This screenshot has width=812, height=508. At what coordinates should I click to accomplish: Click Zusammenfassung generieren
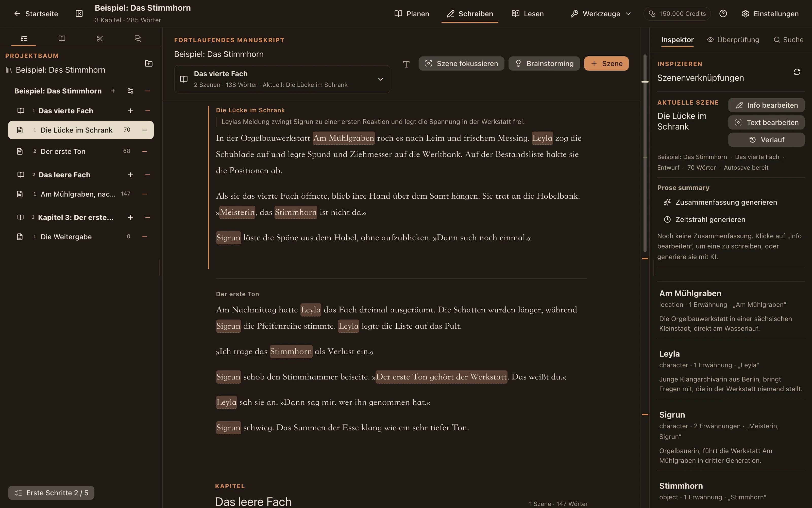(x=720, y=202)
